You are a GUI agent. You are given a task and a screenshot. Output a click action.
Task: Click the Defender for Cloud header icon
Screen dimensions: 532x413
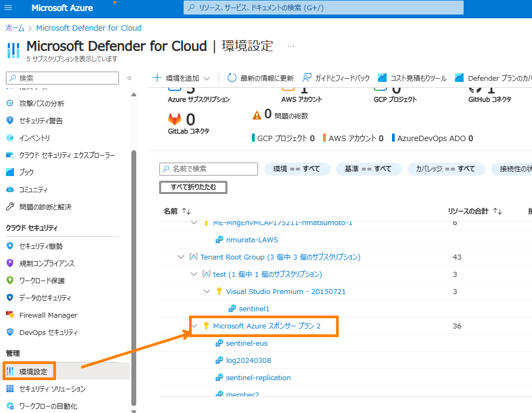tap(13, 50)
